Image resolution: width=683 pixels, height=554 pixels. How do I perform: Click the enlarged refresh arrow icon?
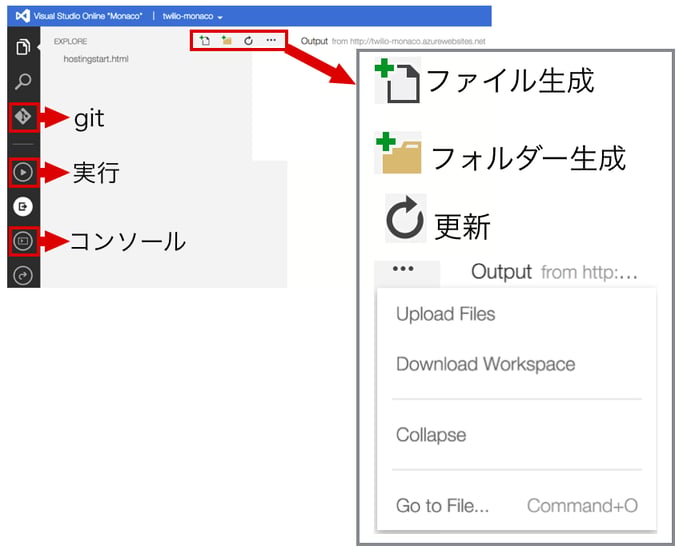405,218
